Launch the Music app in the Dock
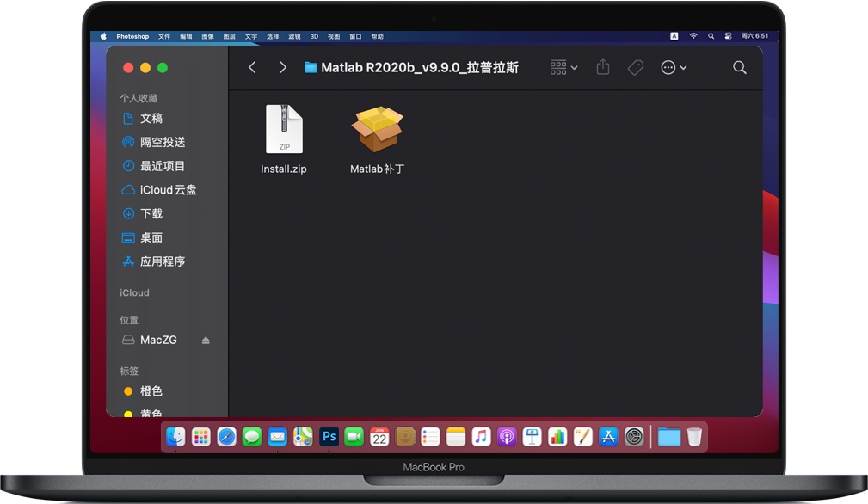Viewport: 868px width, 504px height. (481, 437)
